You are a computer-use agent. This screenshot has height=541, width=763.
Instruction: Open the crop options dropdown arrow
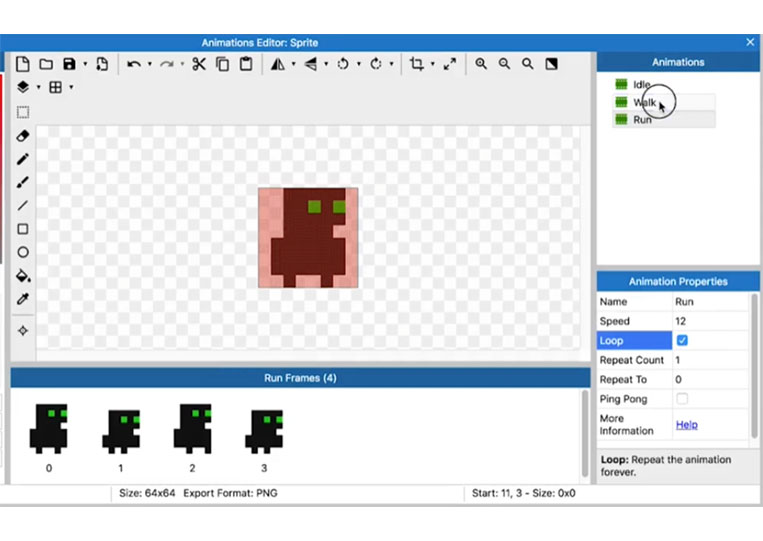433,64
